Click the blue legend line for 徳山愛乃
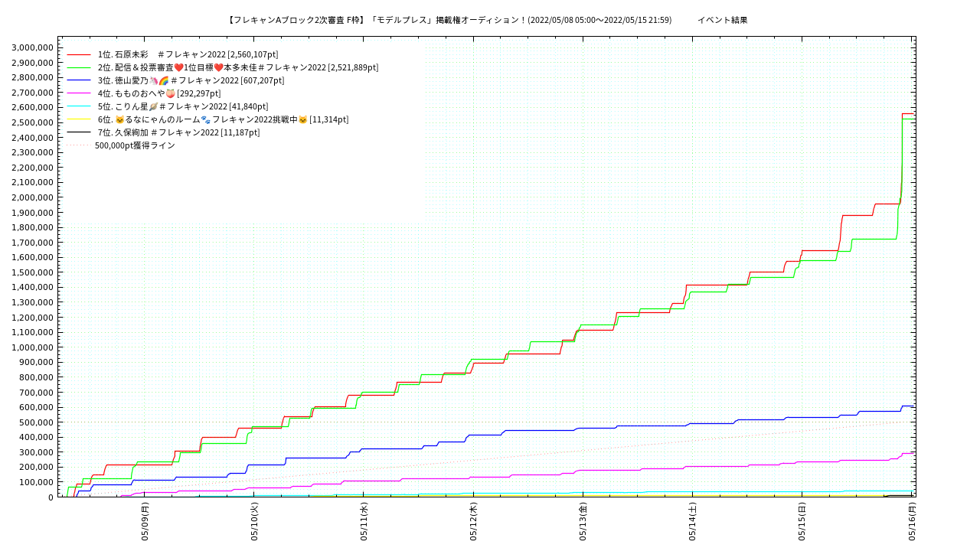 tap(79, 80)
